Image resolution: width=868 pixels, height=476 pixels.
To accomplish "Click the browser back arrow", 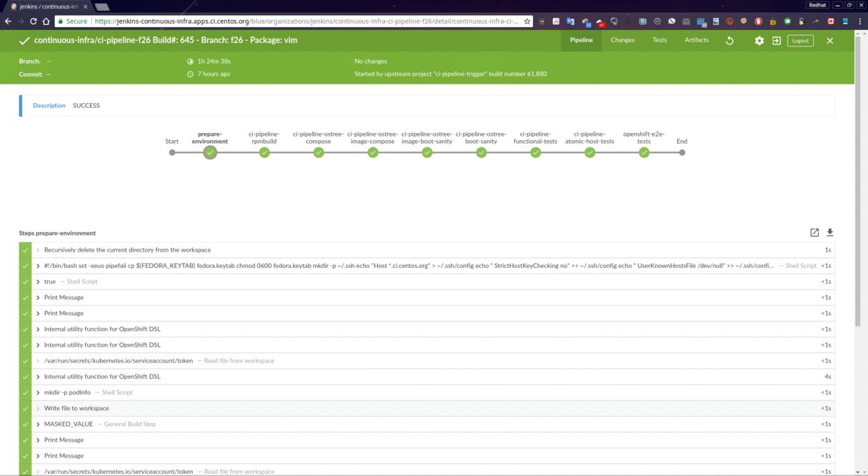I will coord(8,21).
